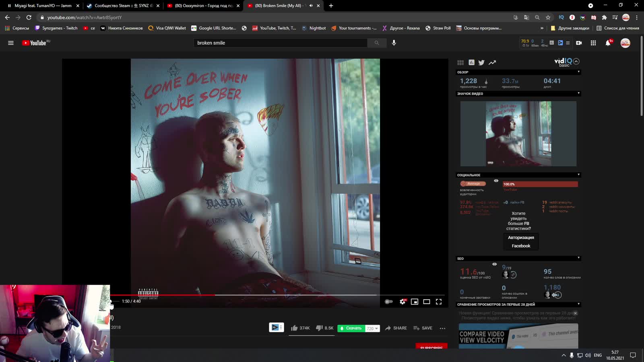
Task: Switch to miniplayer mode
Action: (x=415, y=302)
